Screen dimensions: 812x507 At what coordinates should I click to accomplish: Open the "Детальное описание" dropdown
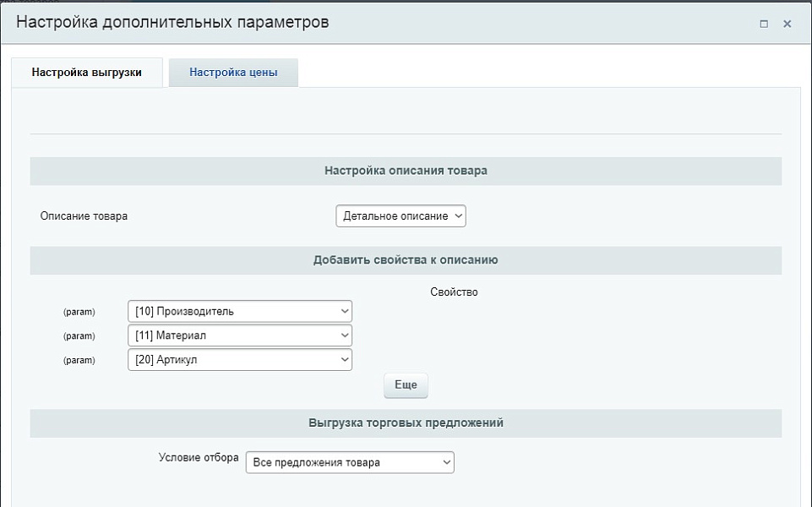(x=401, y=215)
